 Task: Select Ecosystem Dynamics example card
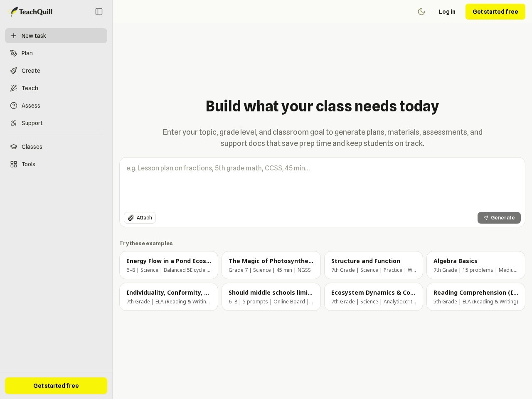tap(374, 297)
